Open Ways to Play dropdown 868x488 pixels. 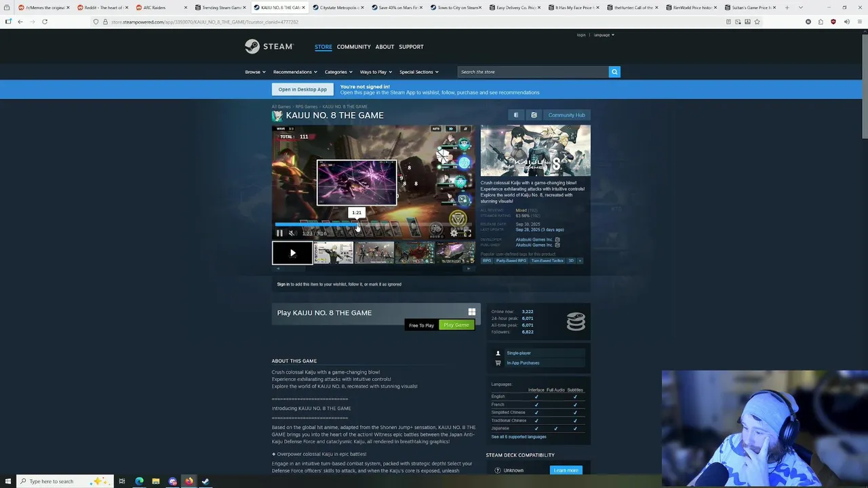point(376,72)
